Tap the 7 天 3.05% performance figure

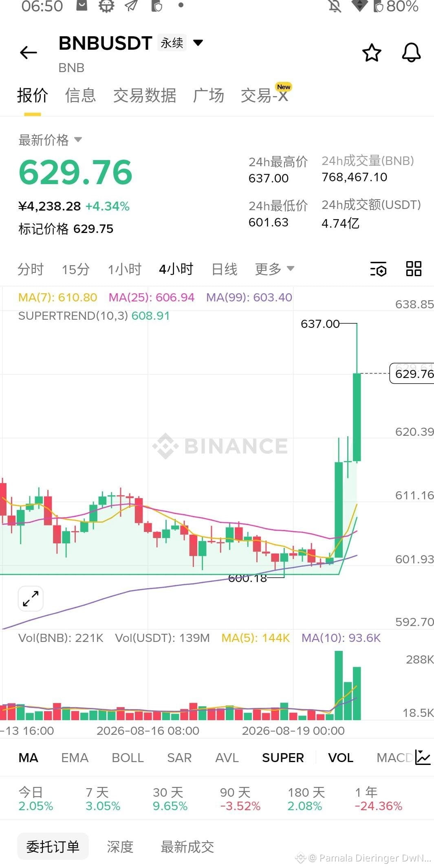tap(103, 799)
